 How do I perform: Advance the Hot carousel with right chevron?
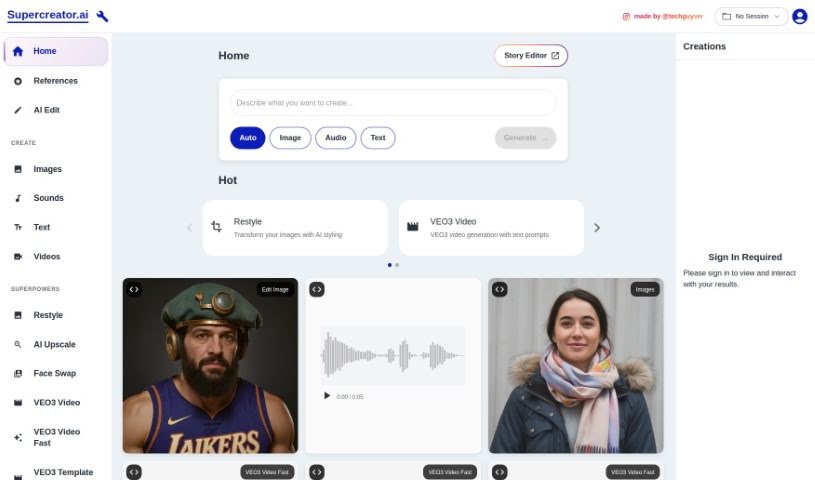(x=597, y=228)
